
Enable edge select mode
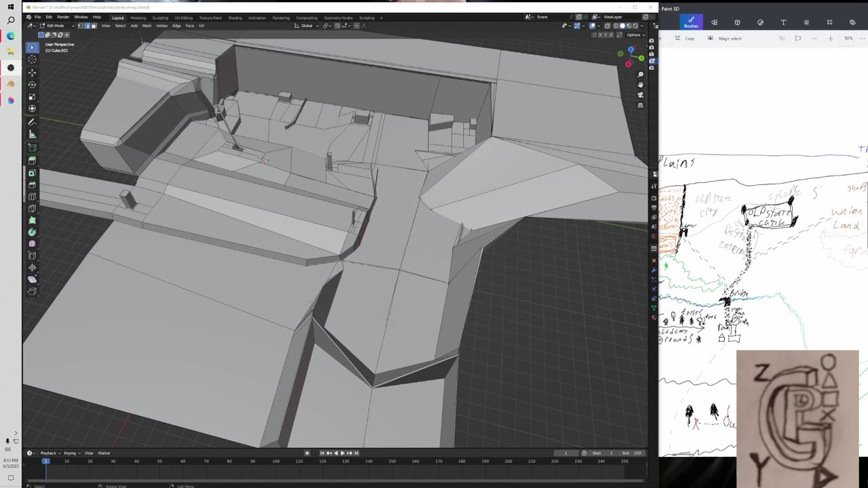click(87, 26)
